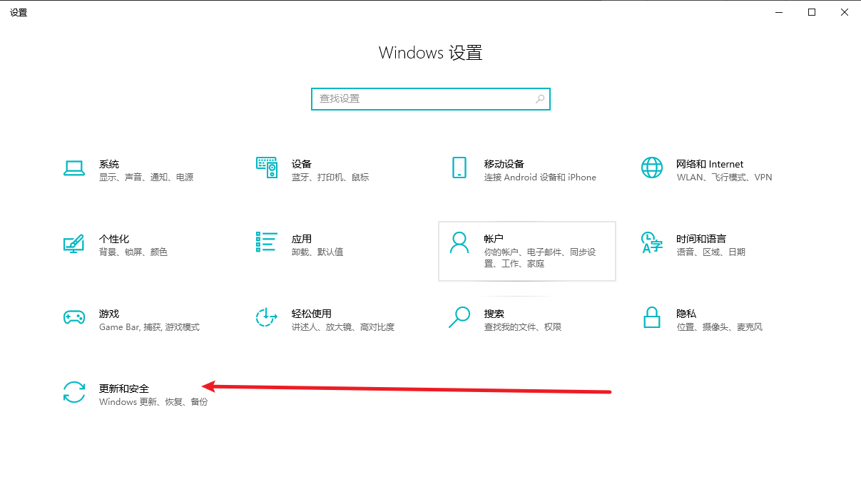Open the 网络和 Internet globe icon

[652, 168]
